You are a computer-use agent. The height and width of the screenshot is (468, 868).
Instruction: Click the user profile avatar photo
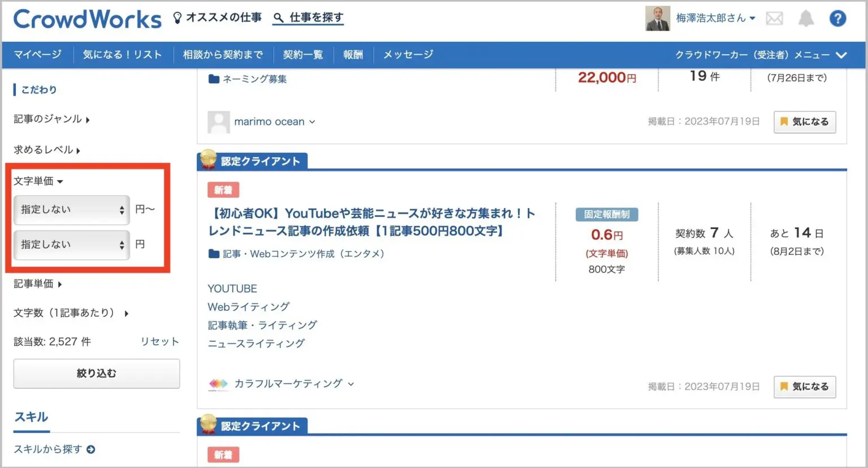point(657,19)
